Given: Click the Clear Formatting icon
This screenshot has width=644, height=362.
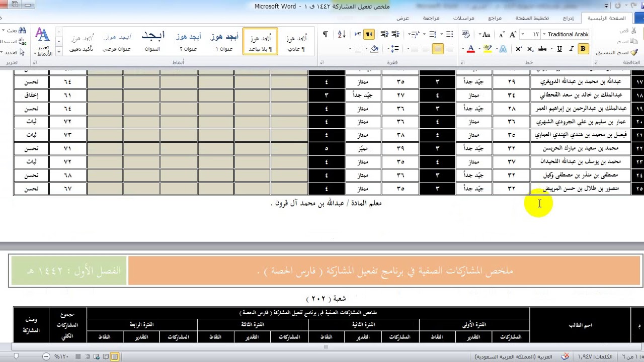Looking at the screenshot, I should point(466,34).
